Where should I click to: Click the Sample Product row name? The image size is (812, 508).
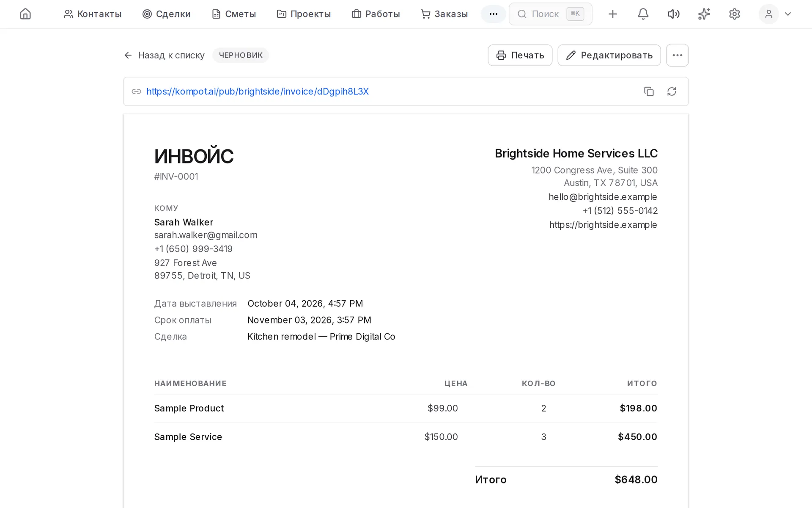point(189,408)
